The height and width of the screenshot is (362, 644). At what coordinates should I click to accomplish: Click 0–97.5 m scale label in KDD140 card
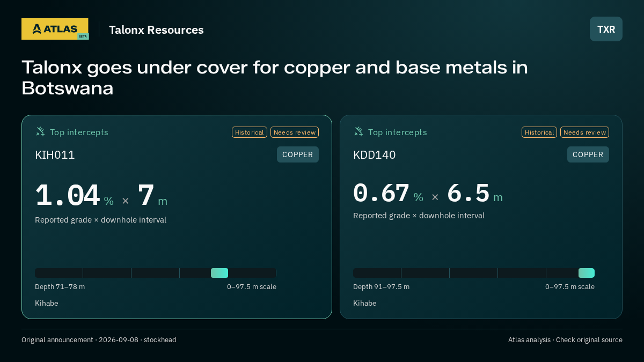(x=570, y=287)
